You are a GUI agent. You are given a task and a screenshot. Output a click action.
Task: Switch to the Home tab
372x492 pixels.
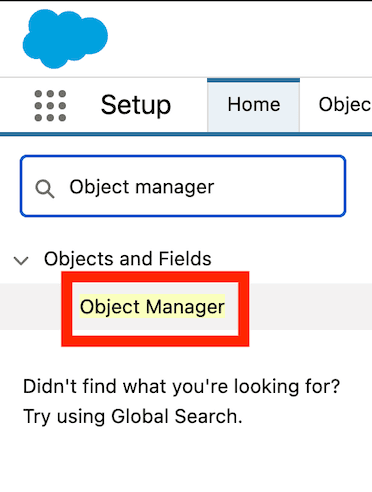[x=254, y=105]
